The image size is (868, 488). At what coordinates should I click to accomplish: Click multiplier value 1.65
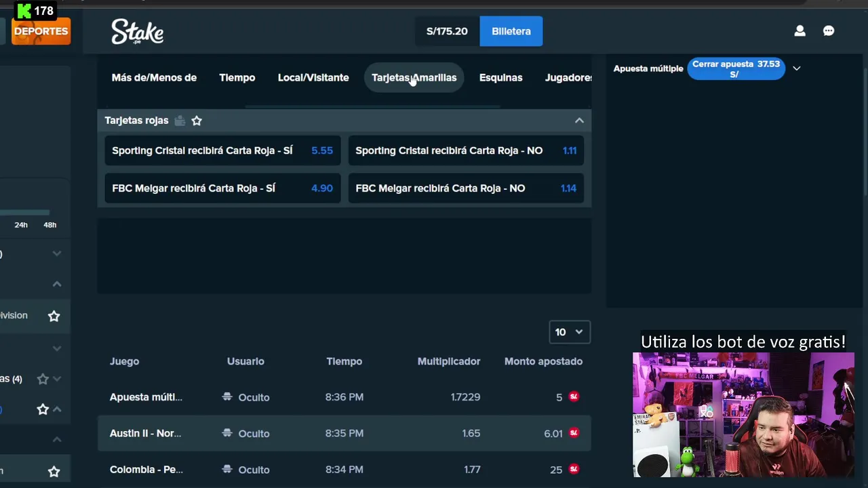[471, 433]
